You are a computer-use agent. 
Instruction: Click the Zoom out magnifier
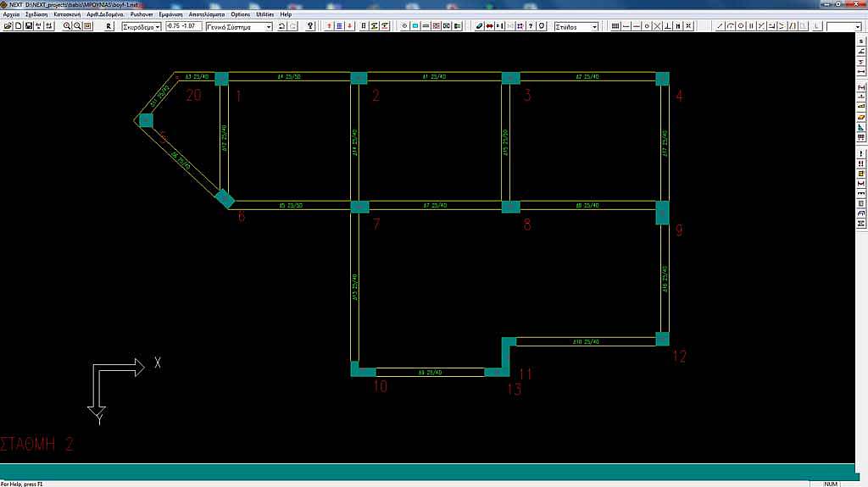click(x=78, y=26)
